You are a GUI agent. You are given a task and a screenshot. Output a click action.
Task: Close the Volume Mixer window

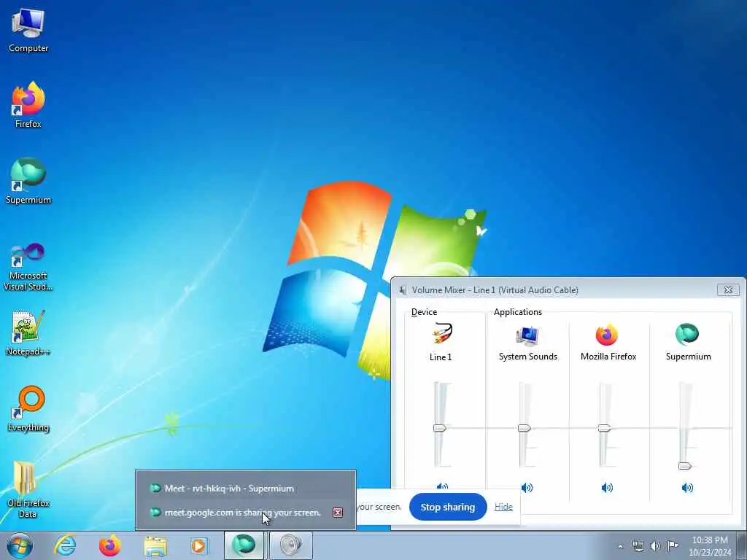coord(728,289)
